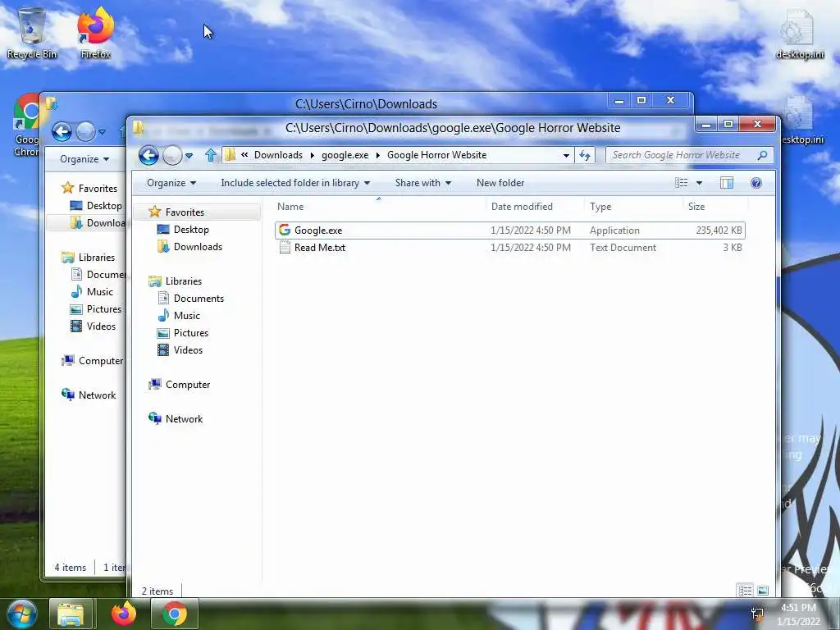Launch Google Chrome from the taskbar

coord(175,614)
